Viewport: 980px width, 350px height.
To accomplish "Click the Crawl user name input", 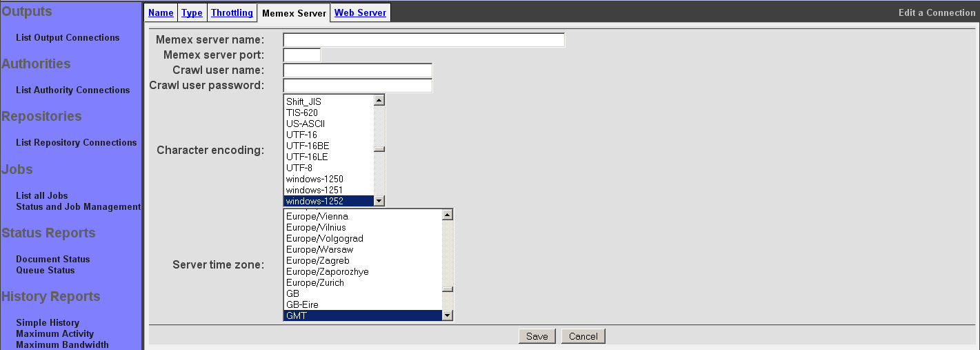I will 357,70.
